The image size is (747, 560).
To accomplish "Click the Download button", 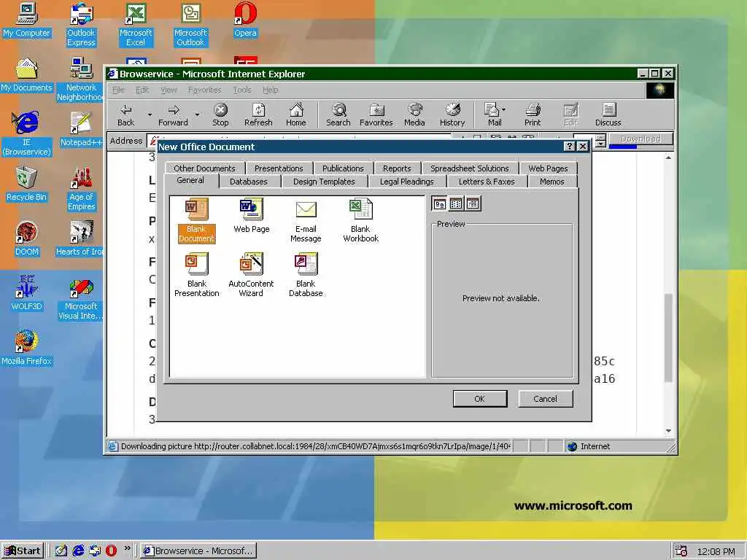I will [640, 139].
